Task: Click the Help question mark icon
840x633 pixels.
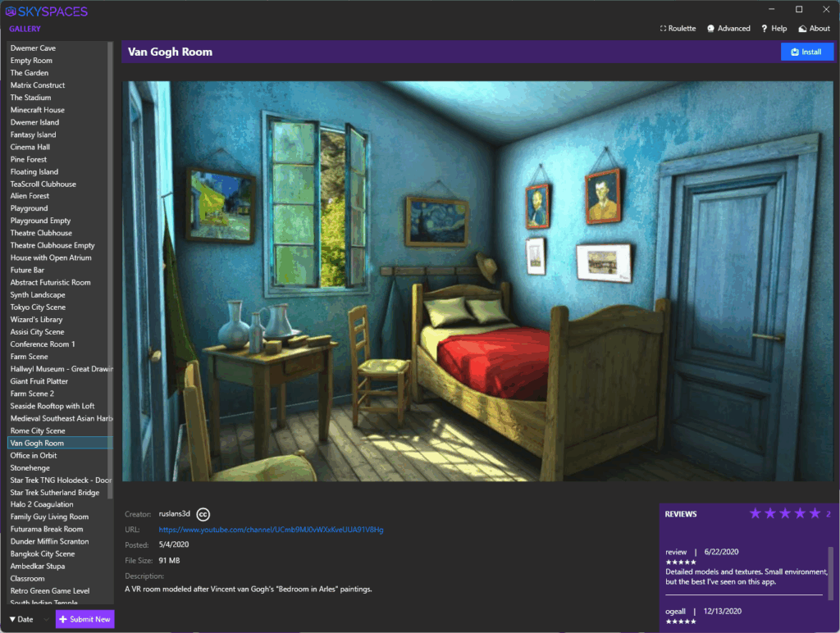Action: [x=764, y=28]
